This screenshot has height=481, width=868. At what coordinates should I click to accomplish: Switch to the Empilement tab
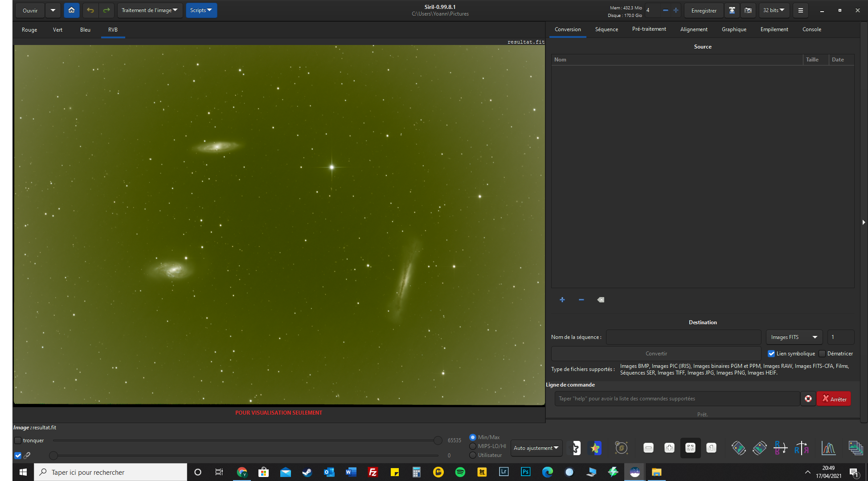[774, 29]
